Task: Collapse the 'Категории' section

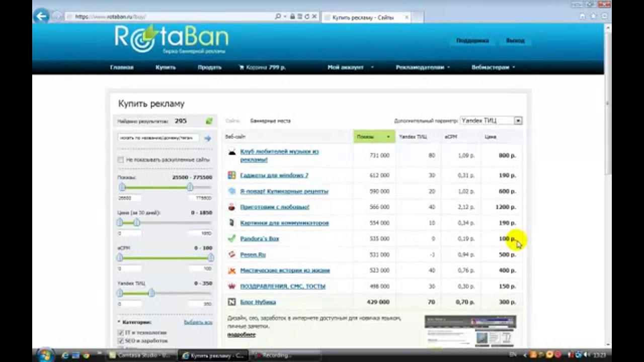Action: point(134,322)
